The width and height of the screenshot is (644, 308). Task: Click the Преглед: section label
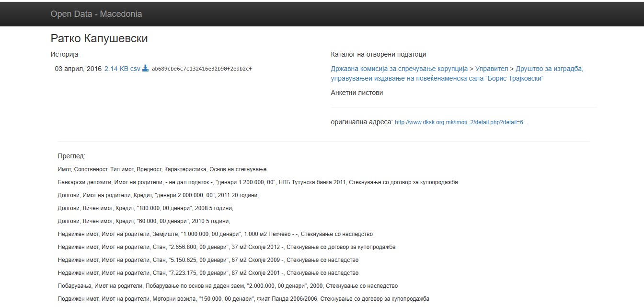point(71,156)
